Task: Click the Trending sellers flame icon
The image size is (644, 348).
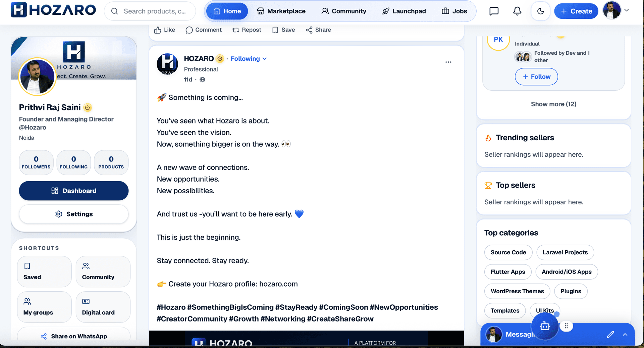Action: click(x=488, y=138)
